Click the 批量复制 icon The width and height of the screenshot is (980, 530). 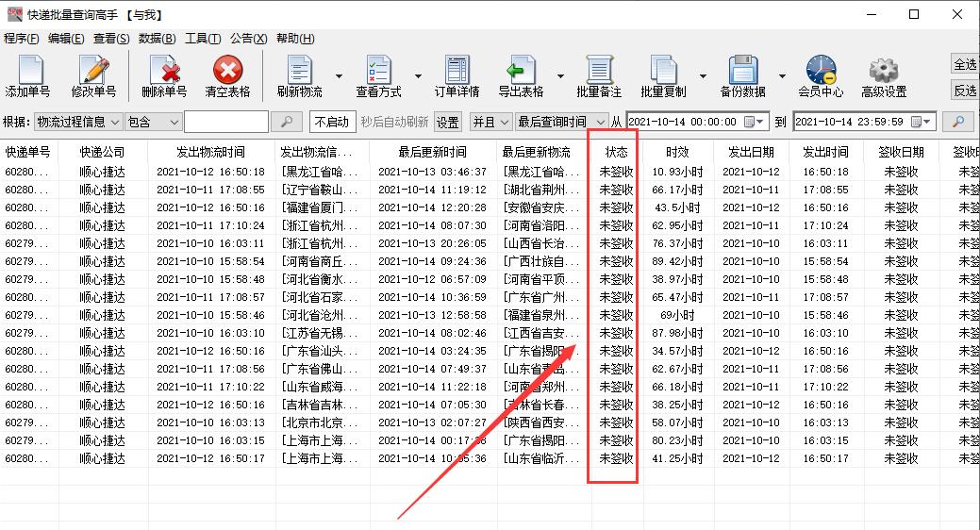click(663, 70)
